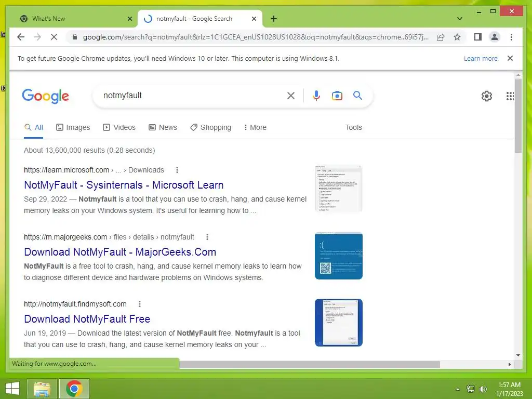Open Google quick settings gear

486,96
